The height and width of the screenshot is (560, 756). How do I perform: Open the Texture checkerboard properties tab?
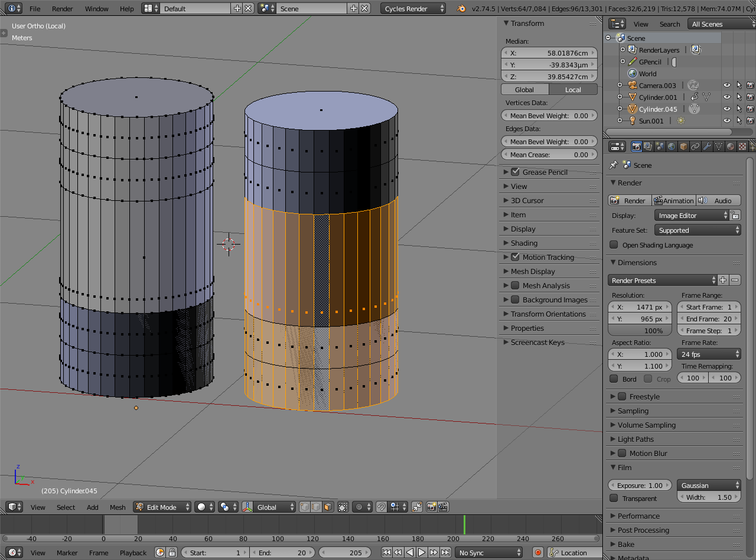[x=742, y=146]
